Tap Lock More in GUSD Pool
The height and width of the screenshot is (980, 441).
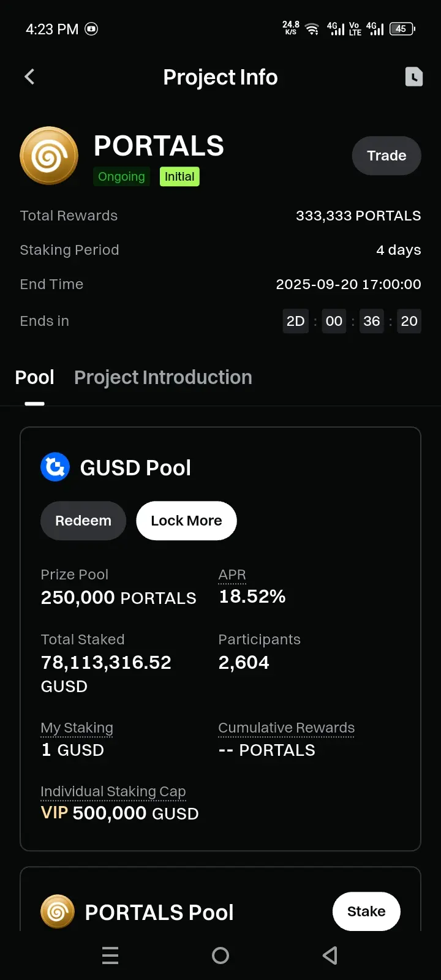(186, 521)
